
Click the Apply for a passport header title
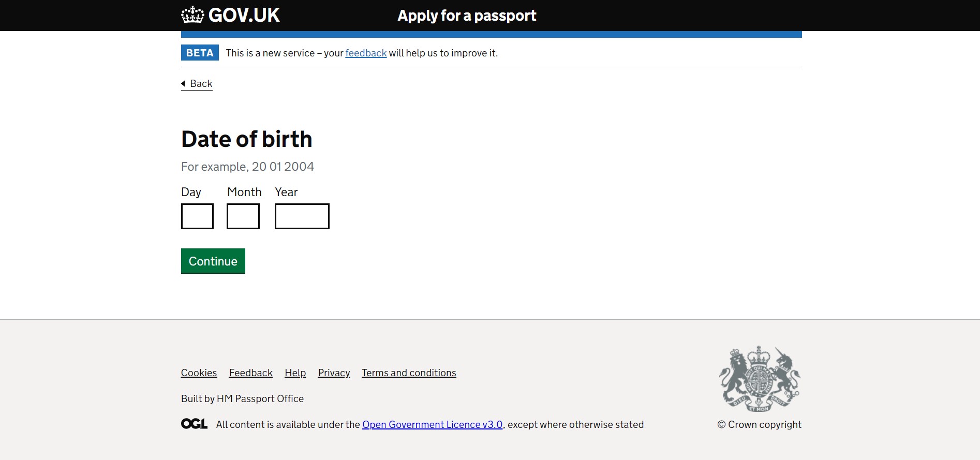click(x=467, y=16)
